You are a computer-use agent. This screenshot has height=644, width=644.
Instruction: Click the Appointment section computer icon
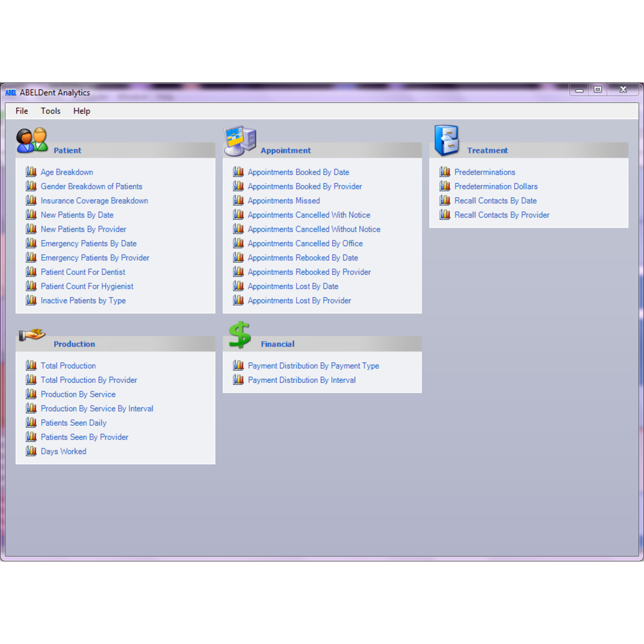click(240, 140)
